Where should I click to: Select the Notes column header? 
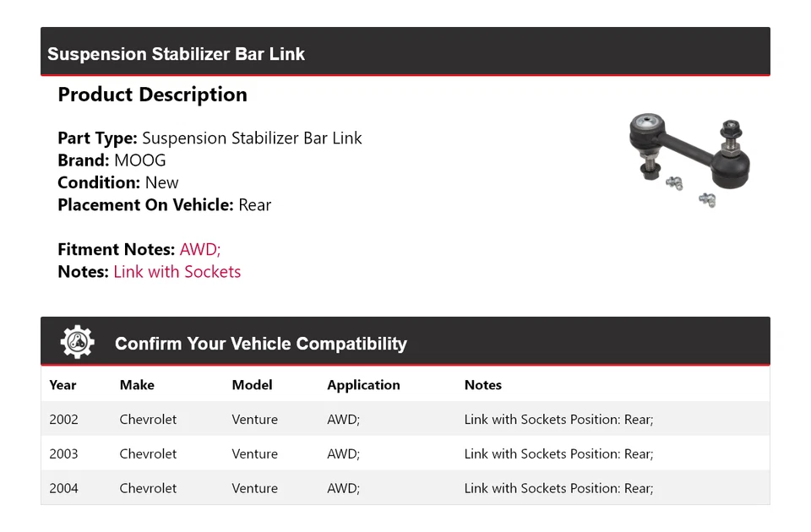(x=483, y=385)
